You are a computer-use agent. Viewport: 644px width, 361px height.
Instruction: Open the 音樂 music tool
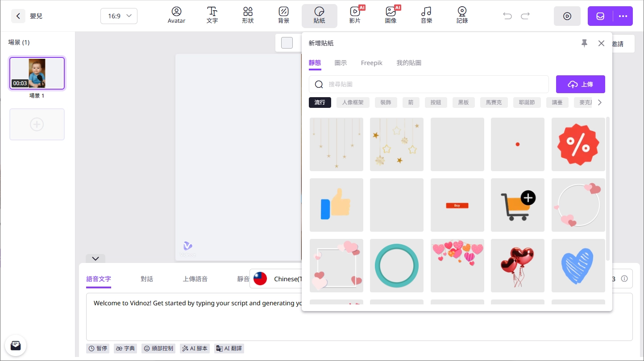click(427, 15)
